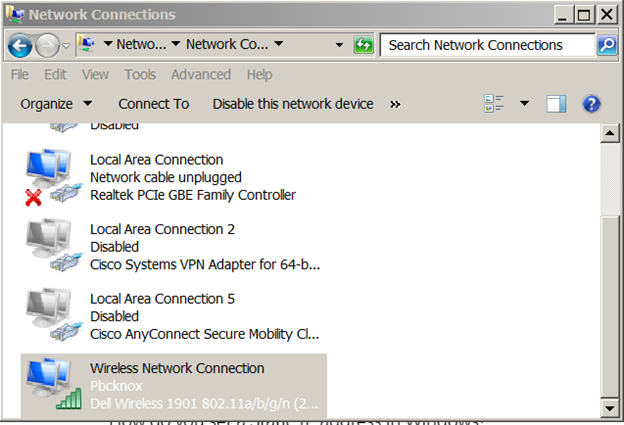Click the blue Back navigation arrow

[x=20, y=45]
